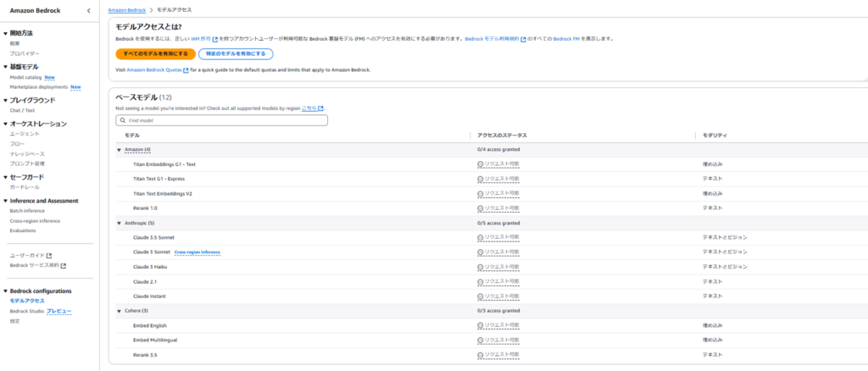Collapse the Amazon (4) model group
Screen dimensions: 868x371
(x=119, y=150)
